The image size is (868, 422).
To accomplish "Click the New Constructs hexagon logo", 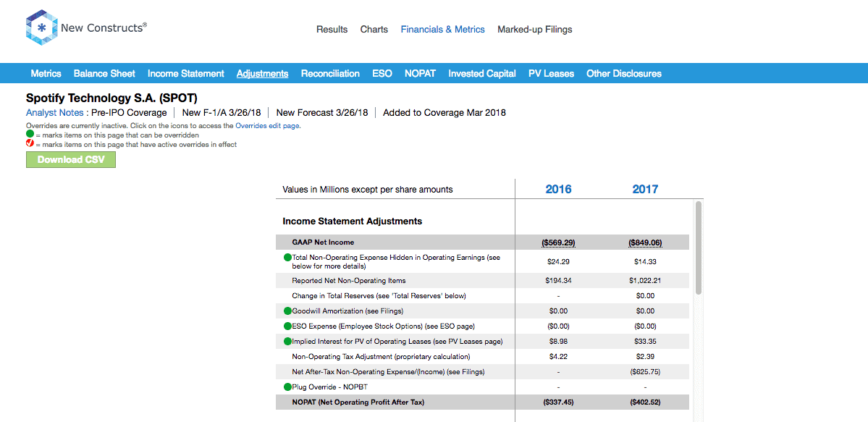I will pos(41,27).
